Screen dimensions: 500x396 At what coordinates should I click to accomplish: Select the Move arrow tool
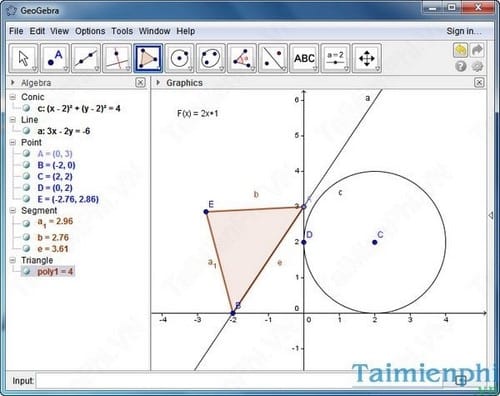(x=23, y=58)
